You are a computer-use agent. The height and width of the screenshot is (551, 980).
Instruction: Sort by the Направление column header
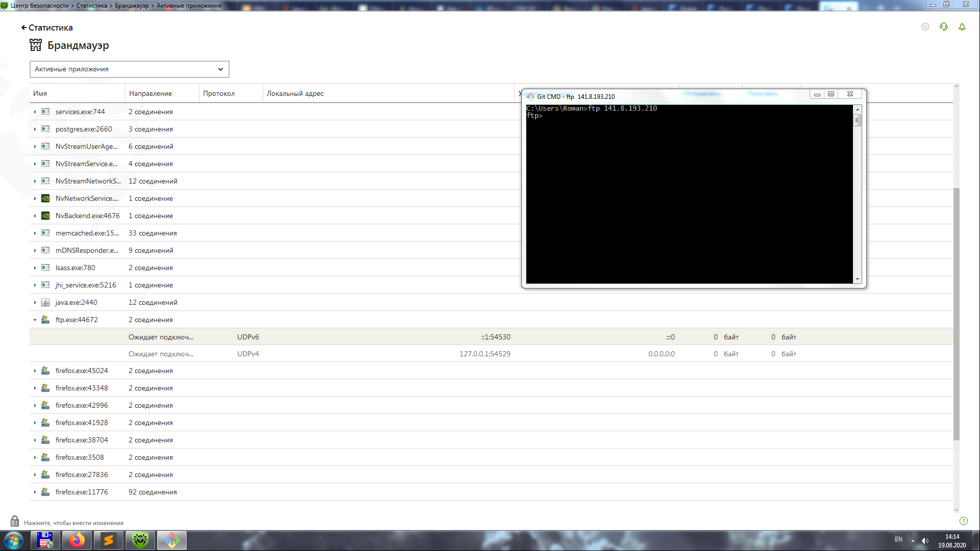[150, 93]
